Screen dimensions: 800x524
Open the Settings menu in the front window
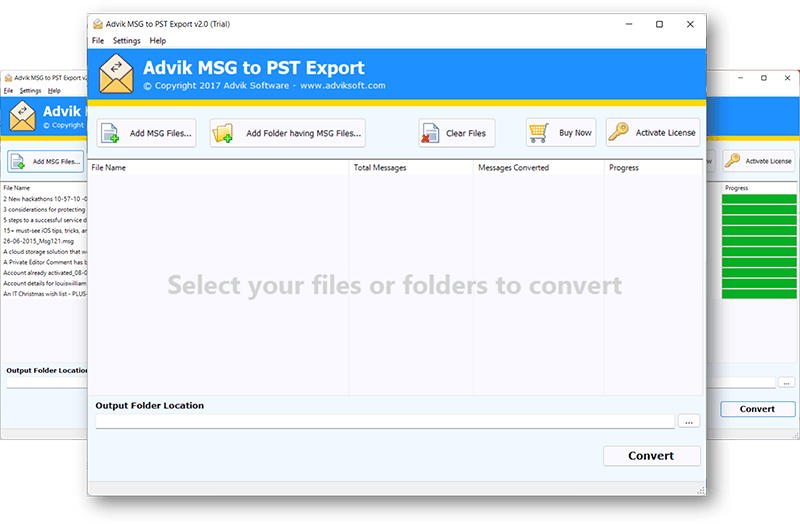point(127,41)
